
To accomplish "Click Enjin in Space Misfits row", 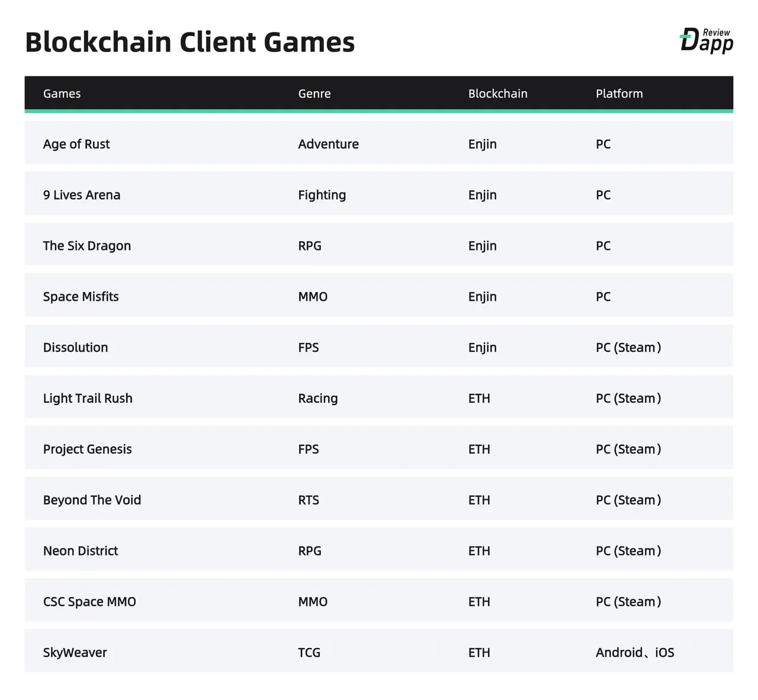I will pyautogui.click(x=482, y=297).
